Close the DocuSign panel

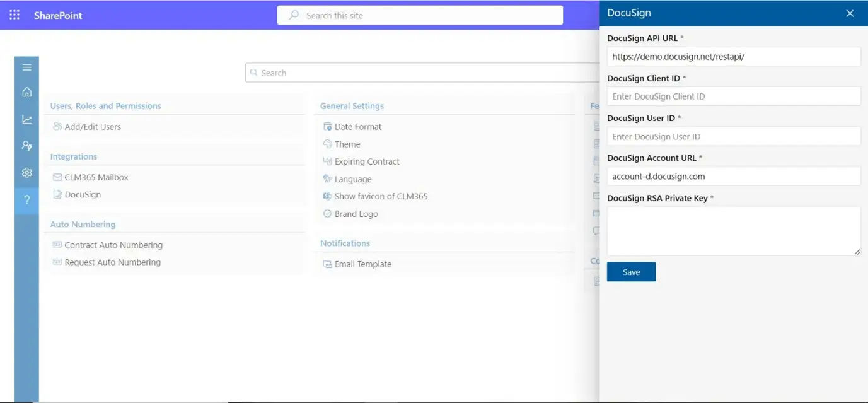click(x=850, y=13)
